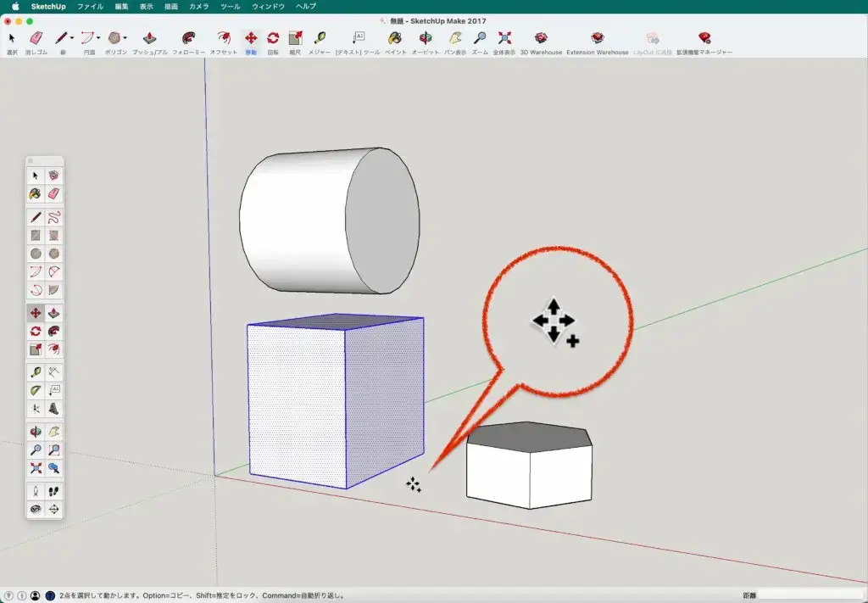Choose the [テキスト] ツール in top toolbar
Viewport: 868px width, 603px height.
359,38
